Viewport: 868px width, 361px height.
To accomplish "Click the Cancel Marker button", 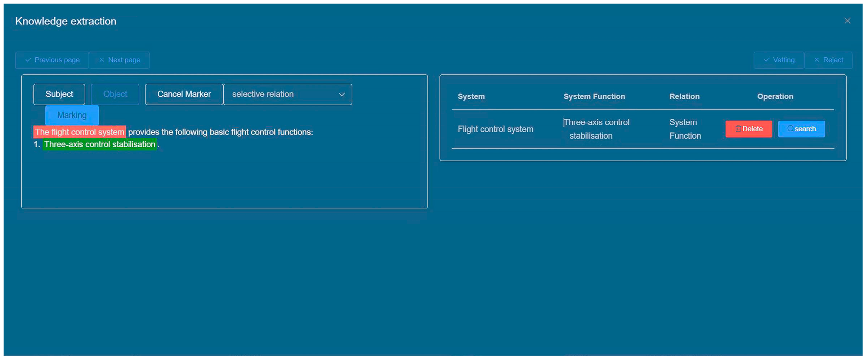I will click(x=184, y=94).
